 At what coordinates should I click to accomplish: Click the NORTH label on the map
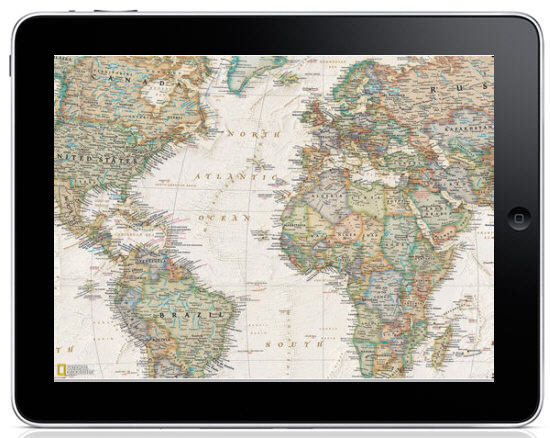click(x=254, y=134)
